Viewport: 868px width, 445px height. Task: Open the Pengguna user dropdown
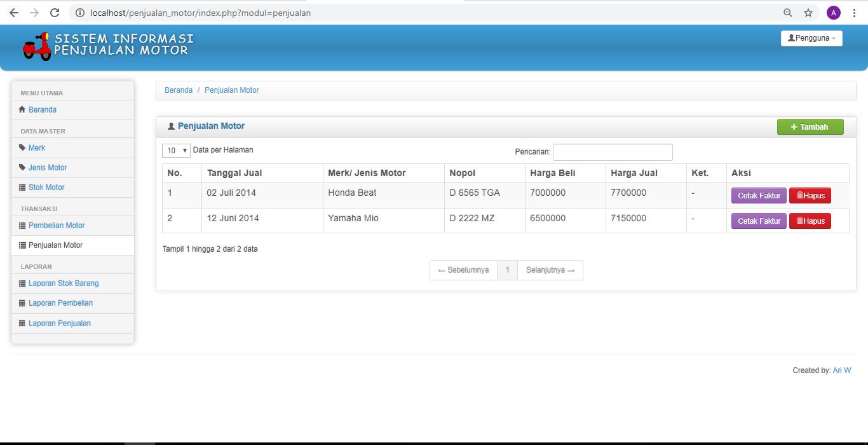point(811,38)
